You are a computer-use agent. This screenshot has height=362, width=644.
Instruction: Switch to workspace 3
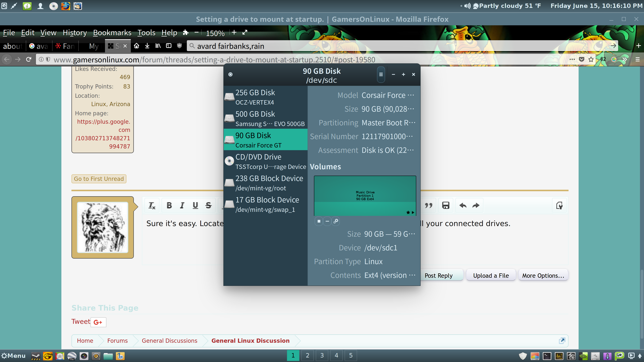pos(322,355)
